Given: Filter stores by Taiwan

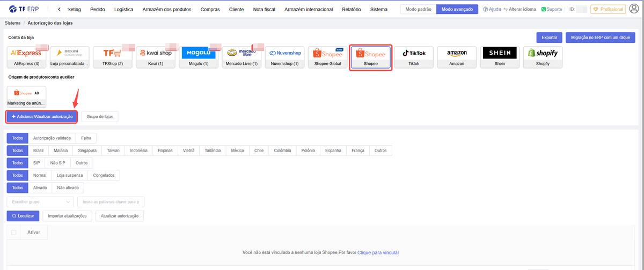Looking at the screenshot, I should (113, 151).
